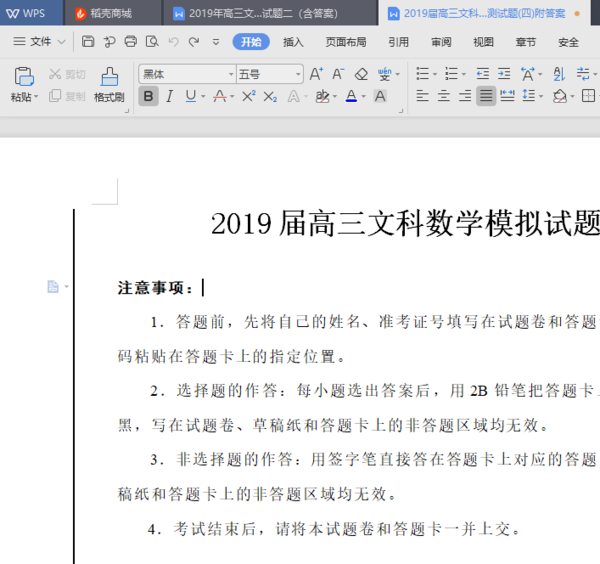Open numbered list style dropdown arrow
The height and width of the screenshot is (564, 600).
coord(464,74)
